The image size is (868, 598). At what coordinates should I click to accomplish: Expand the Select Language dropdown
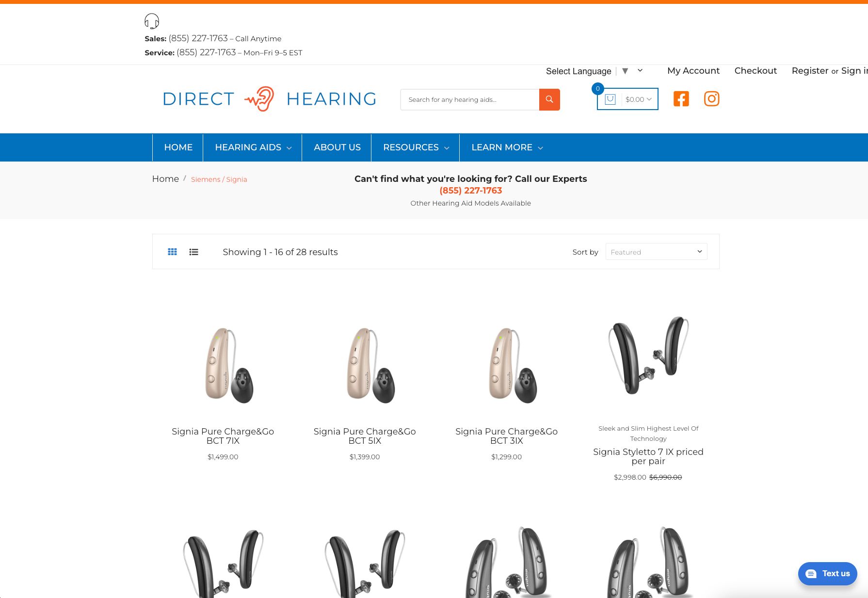tap(595, 71)
